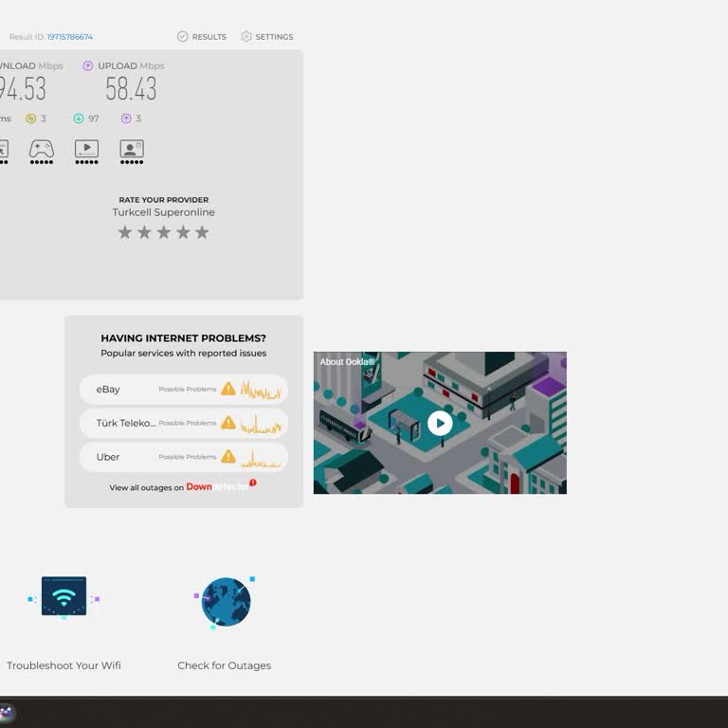The image size is (728, 728).
Task: Click the Results checkmark icon
Action: (x=182, y=36)
